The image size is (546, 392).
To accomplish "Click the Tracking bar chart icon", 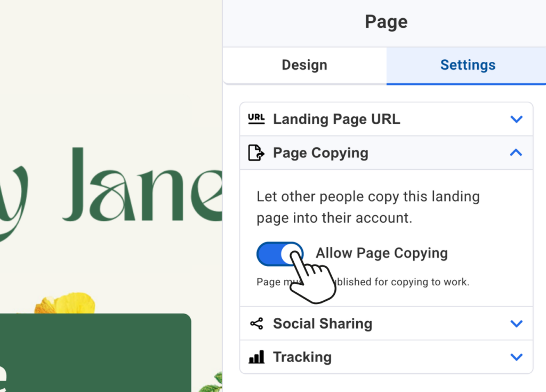I will [256, 357].
